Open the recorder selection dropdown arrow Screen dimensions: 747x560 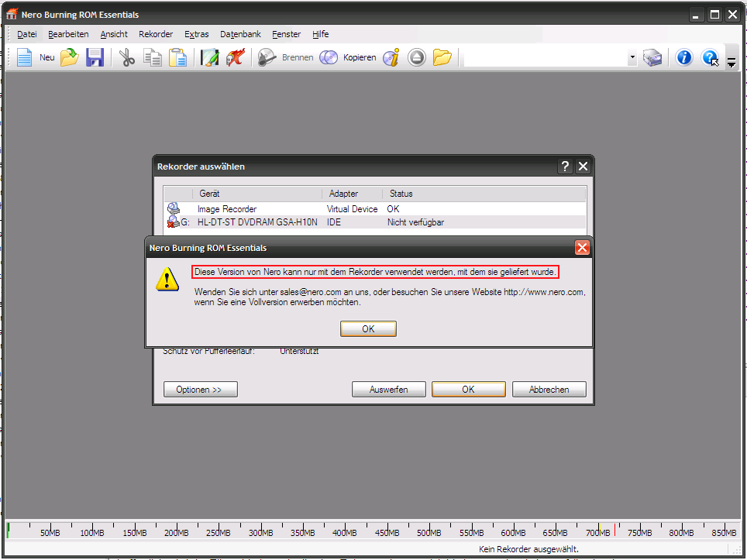tap(632, 57)
